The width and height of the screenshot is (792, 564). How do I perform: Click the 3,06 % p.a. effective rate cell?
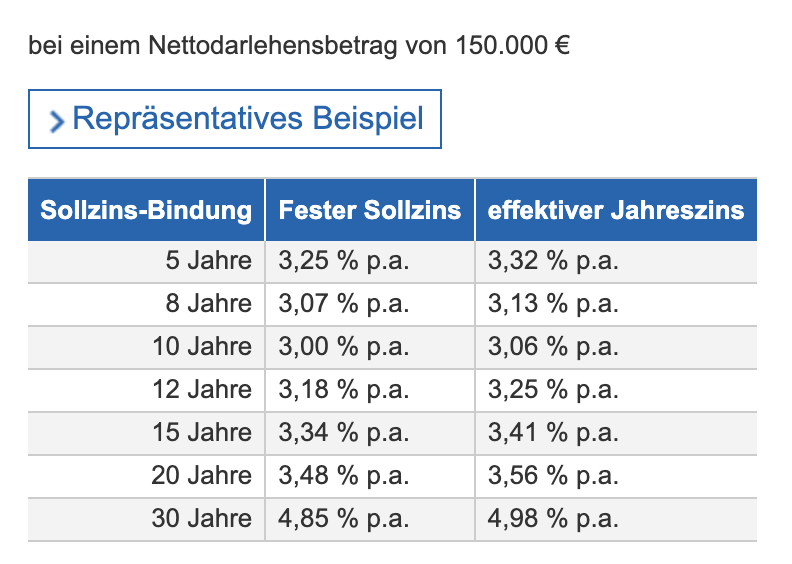[x=554, y=347]
